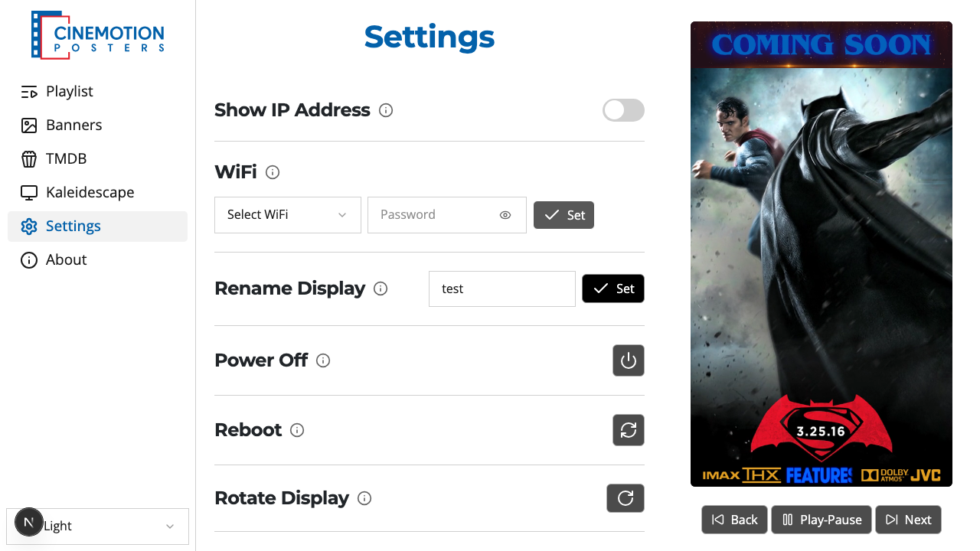
Task: Click info icon beside WiFi heading
Action: pos(273,172)
